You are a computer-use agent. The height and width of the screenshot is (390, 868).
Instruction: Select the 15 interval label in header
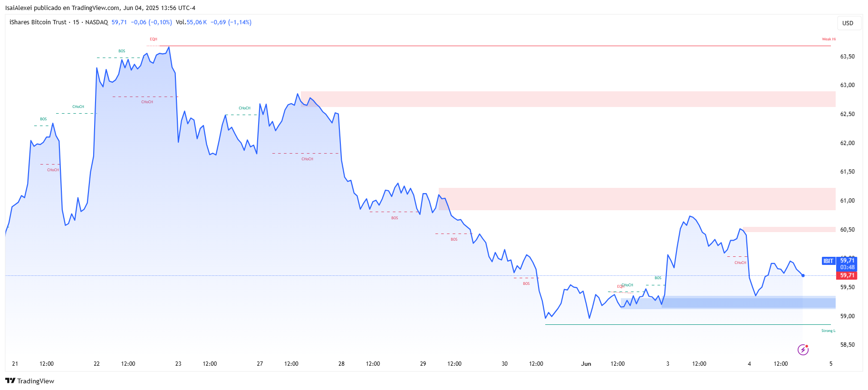[76, 22]
